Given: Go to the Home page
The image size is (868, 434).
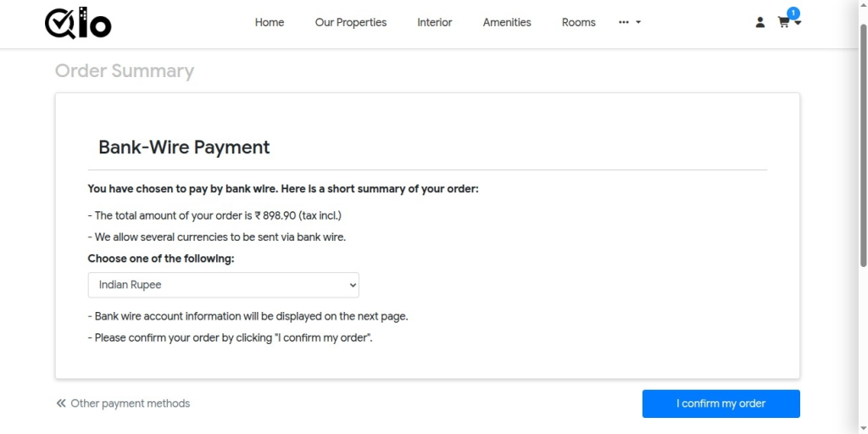Looking at the screenshot, I should point(270,22).
